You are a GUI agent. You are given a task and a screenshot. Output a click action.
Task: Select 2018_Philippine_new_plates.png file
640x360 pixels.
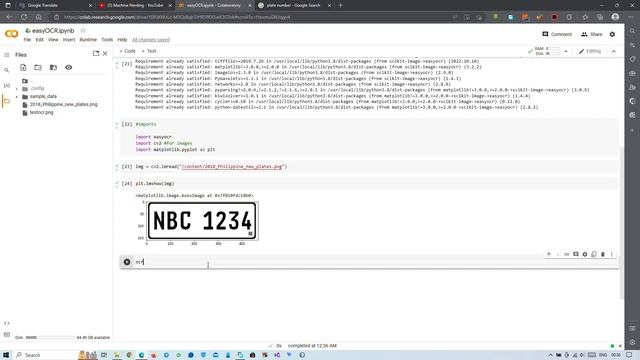tap(63, 104)
